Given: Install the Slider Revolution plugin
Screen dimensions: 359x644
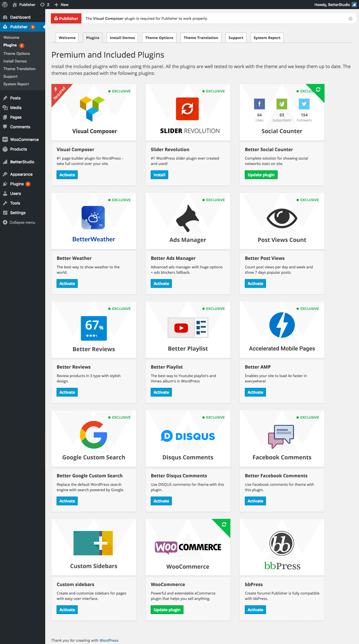Looking at the screenshot, I should [159, 175].
